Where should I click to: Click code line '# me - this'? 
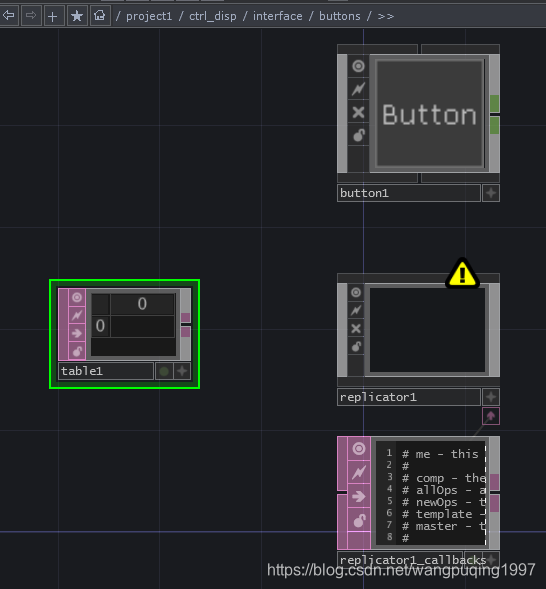[440, 454]
